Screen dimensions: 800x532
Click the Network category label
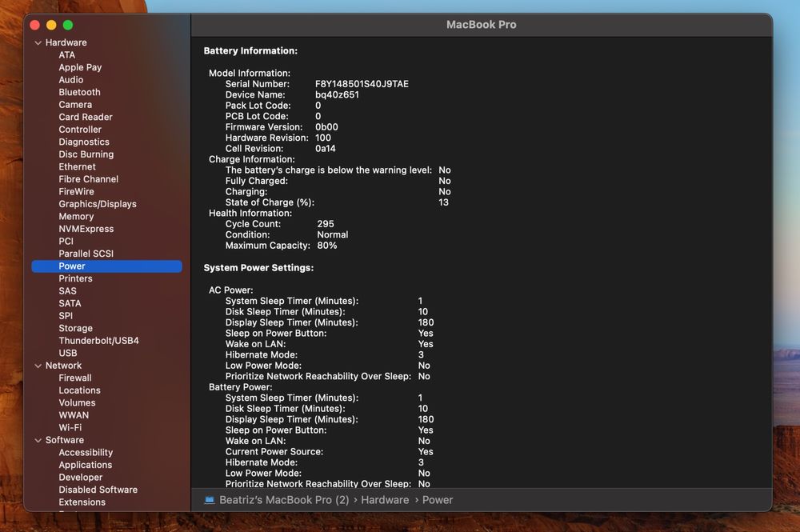(x=63, y=366)
